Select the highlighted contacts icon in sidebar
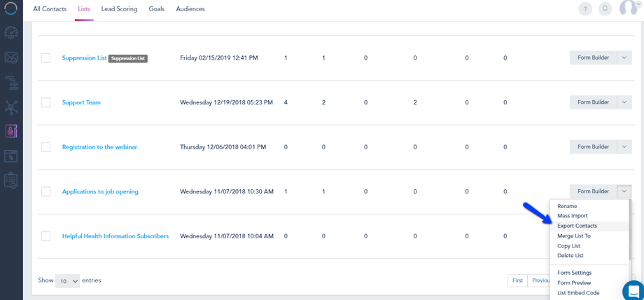 coord(11,131)
